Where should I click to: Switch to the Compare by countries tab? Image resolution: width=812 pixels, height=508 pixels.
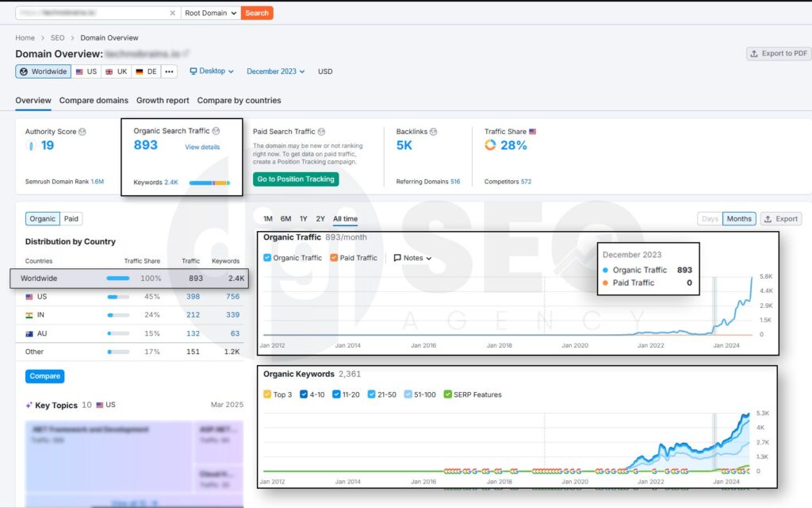(239, 101)
